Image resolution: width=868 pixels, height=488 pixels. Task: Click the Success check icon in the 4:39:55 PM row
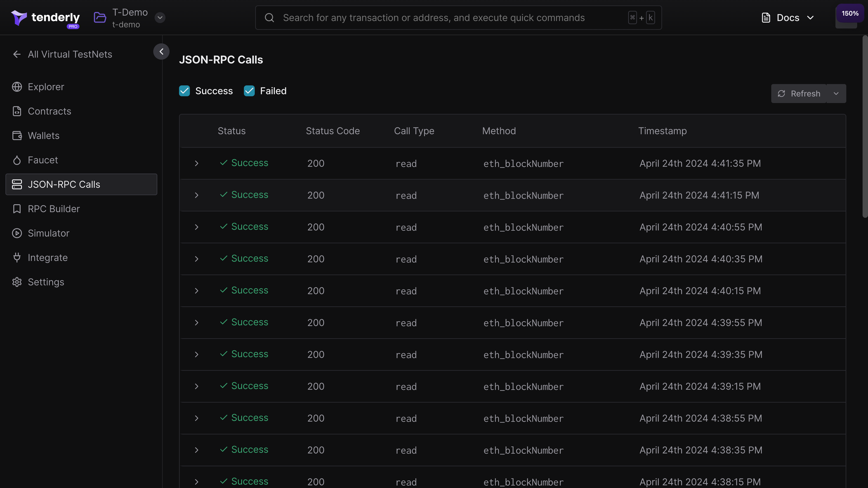(x=224, y=322)
